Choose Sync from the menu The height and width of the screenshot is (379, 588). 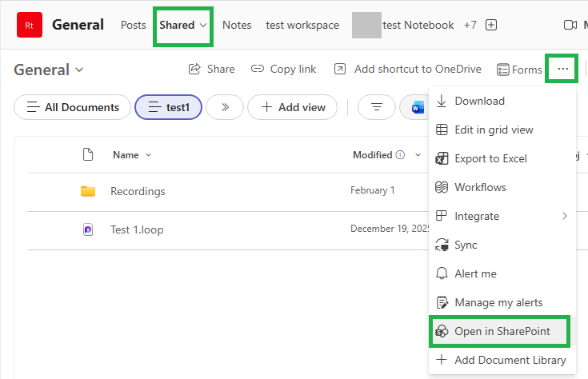(502, 245)
